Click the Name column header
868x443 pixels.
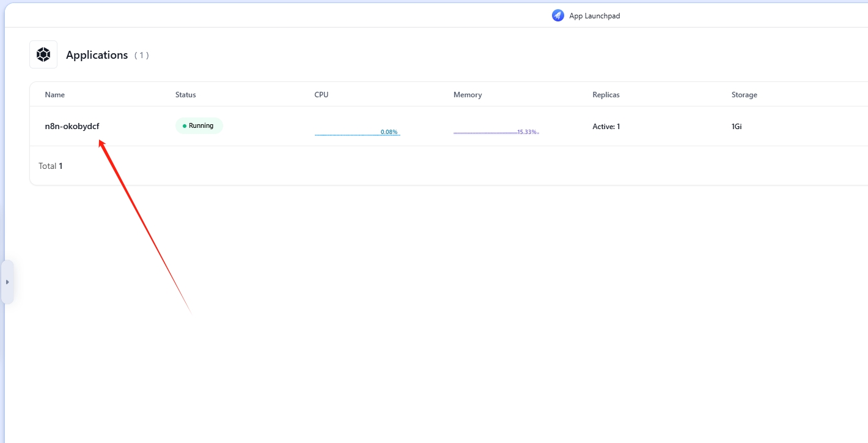(x=55, y=95)
